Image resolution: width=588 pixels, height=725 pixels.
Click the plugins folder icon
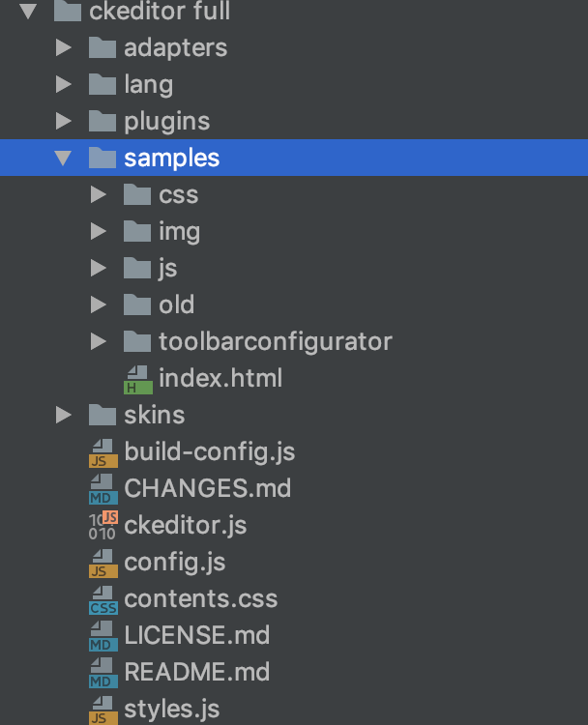click(x=103, y=121)
